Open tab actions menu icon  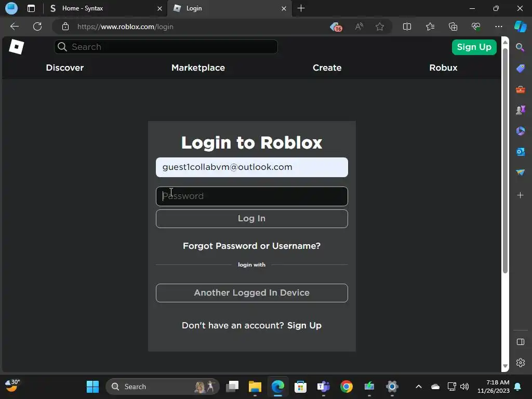(31, 8)
